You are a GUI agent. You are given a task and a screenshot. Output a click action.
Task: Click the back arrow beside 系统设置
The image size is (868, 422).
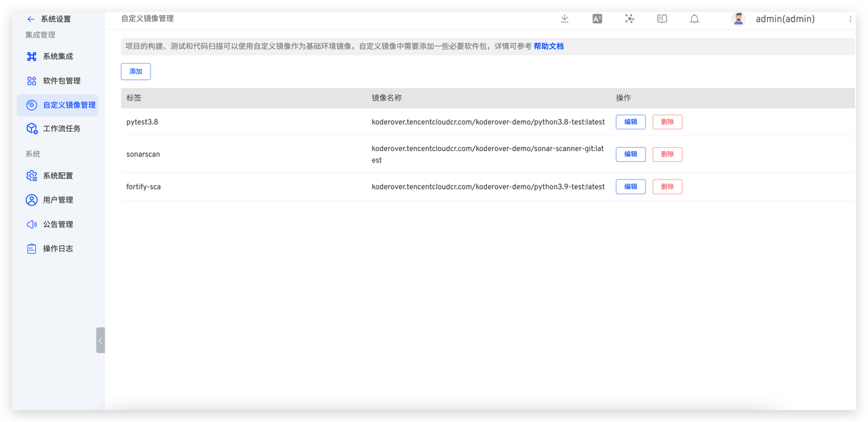31,19
